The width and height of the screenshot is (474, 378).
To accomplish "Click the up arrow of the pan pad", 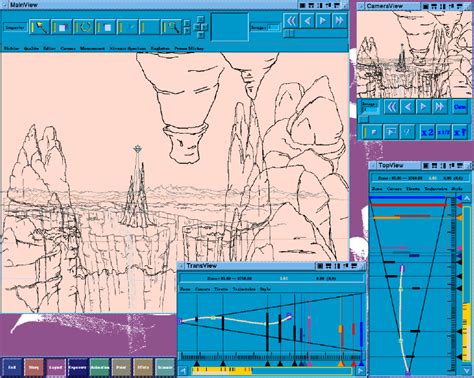I will 200,19.
